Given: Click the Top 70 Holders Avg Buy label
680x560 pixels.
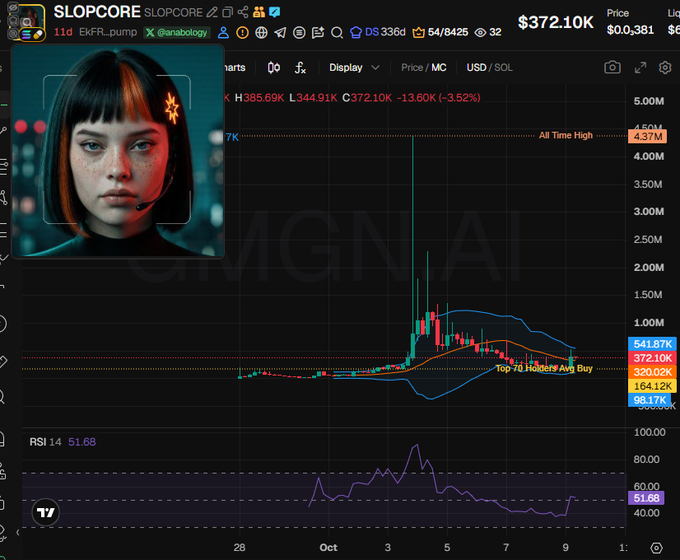Looking at the screenshot, I should point(544,368).
